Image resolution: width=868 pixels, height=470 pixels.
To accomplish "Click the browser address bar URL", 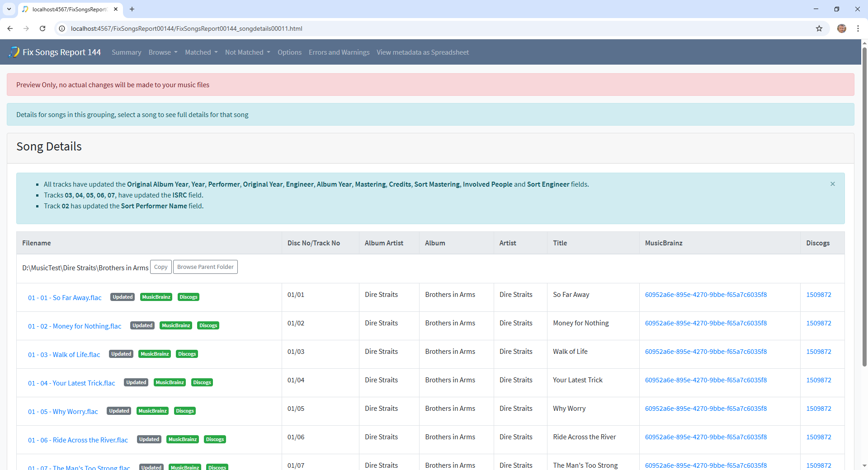I will [186, 28].
